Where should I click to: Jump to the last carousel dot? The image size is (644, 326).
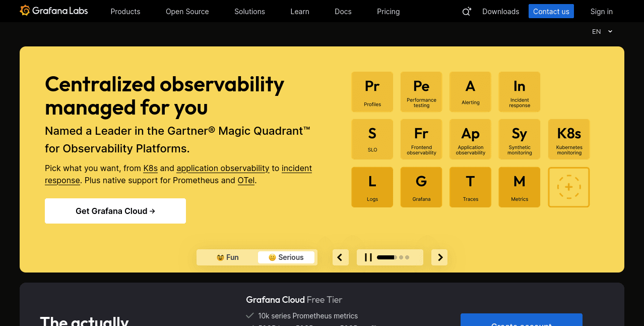coord(407,257)
